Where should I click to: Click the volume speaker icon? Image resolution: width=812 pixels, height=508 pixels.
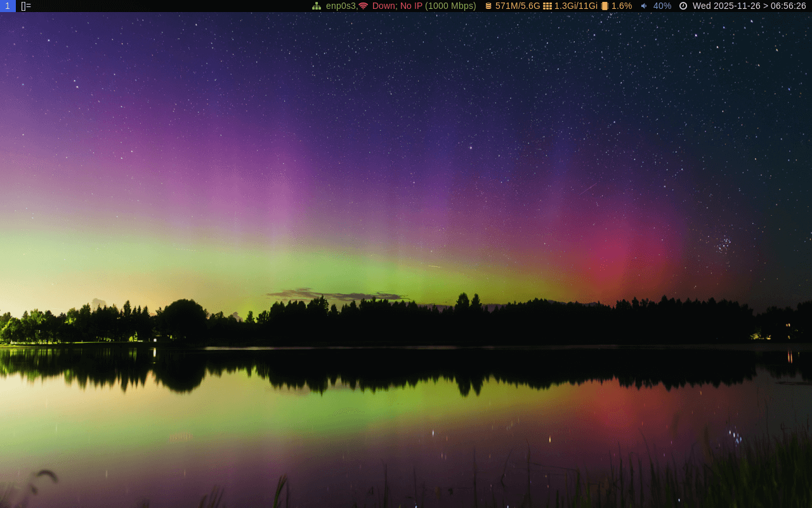tap(644, 6)
